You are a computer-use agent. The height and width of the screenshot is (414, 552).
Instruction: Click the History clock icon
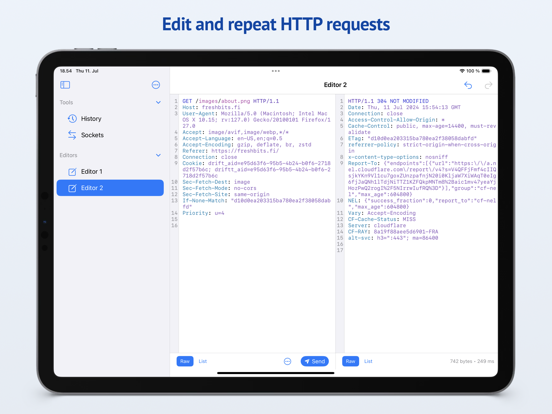pos(72,119)
